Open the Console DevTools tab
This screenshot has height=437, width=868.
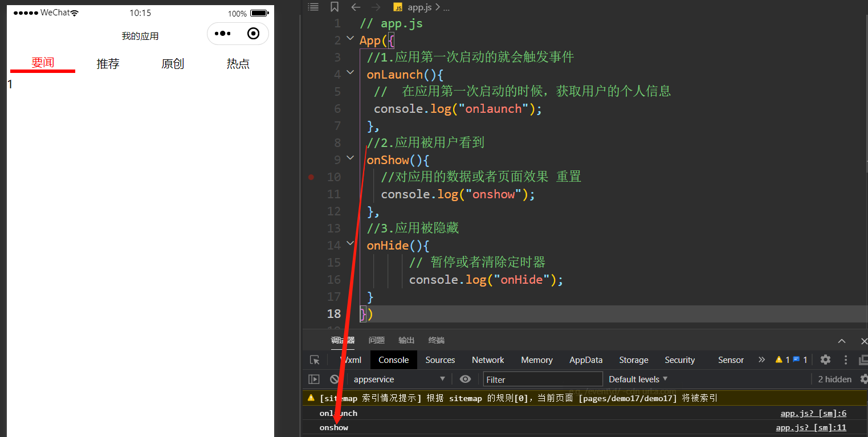click(x=394, y=360)
